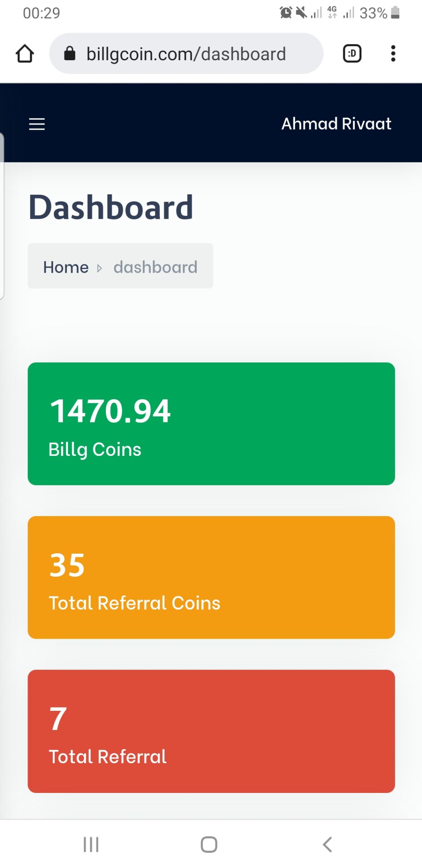Screen dimensions: 422x868
Task: Tap the browser home icon
Action: pyautogui.click(x=25, y=54)
